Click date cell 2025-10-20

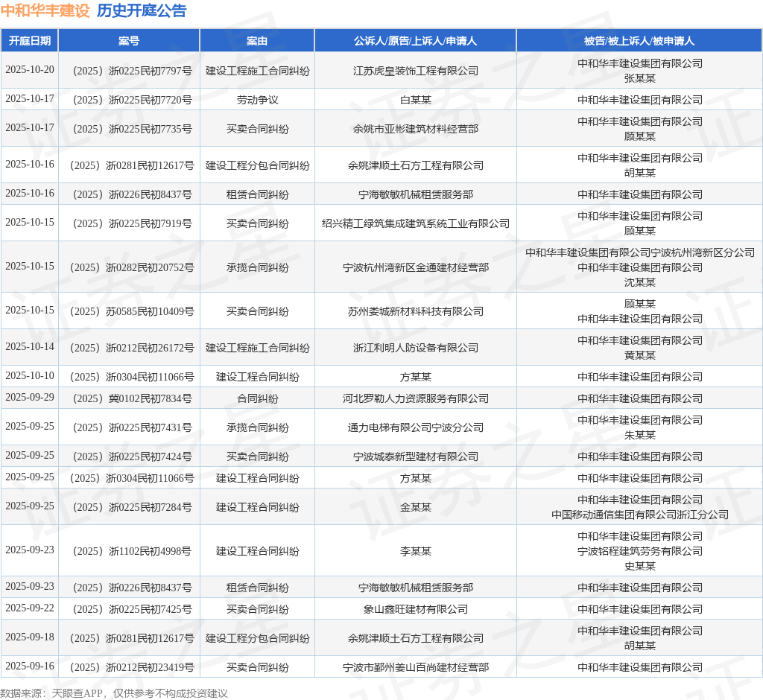tap(30, 69)
